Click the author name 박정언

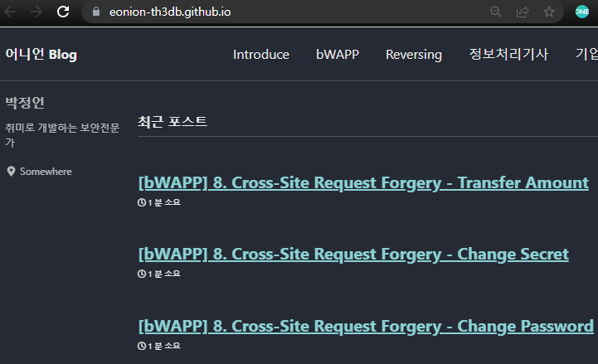[25, 103]
